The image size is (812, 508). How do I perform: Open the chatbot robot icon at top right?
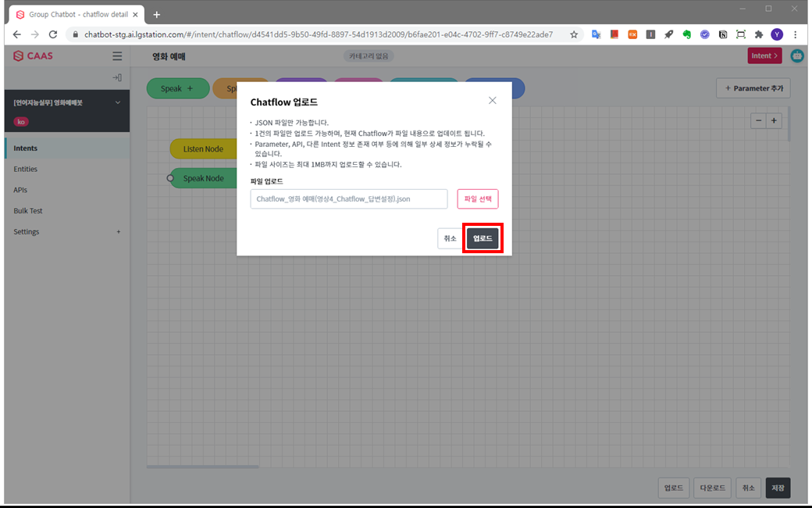796,55
